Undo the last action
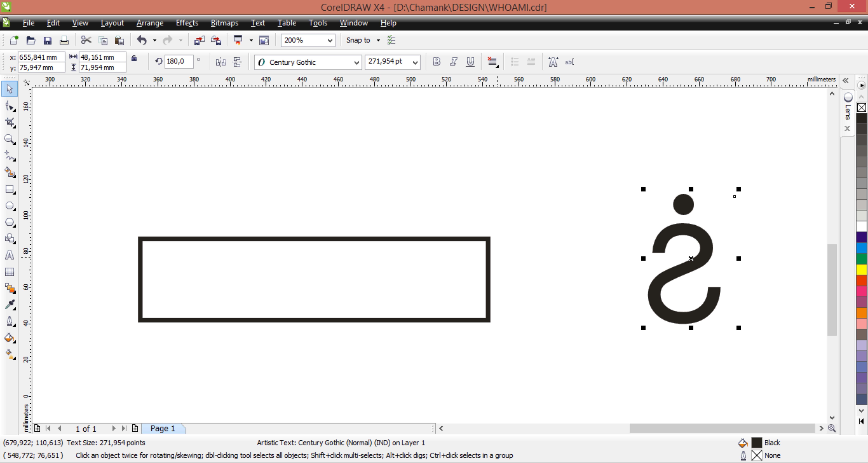868x463 pixels. [142, 40]
